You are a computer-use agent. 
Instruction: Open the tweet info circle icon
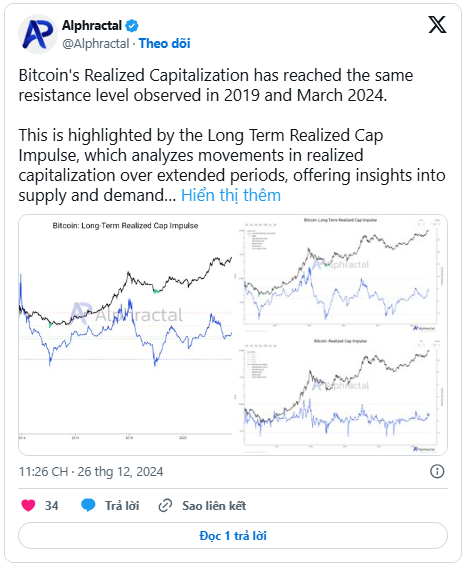click(437, 472)
